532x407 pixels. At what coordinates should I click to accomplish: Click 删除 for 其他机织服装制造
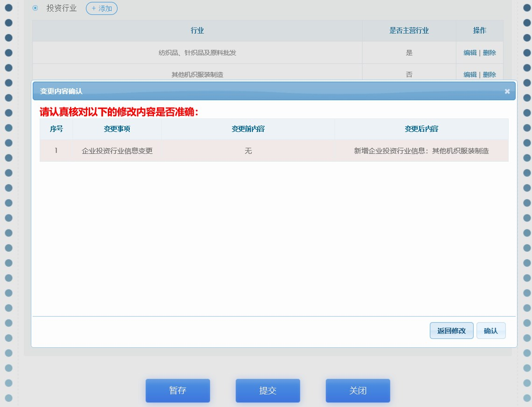click(490, 75)
